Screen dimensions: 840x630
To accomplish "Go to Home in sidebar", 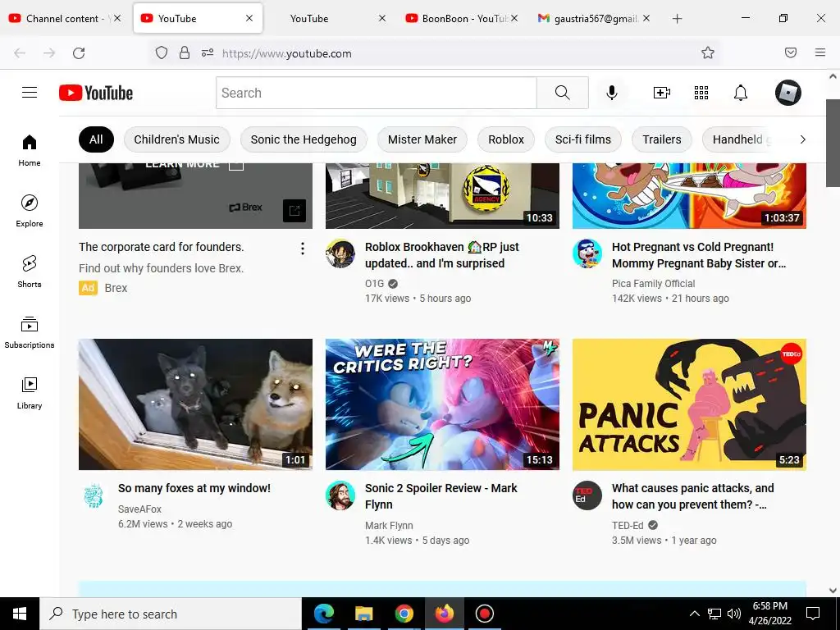I will 30,151.
